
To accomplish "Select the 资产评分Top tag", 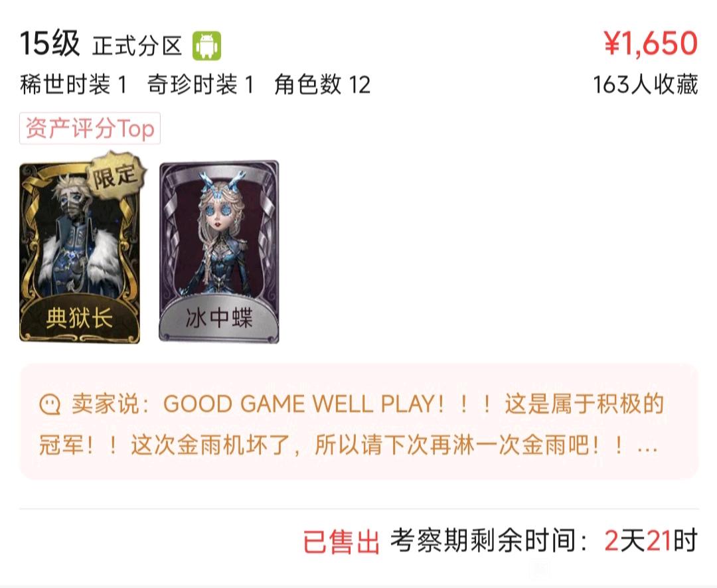I will [x=90, y=129].
